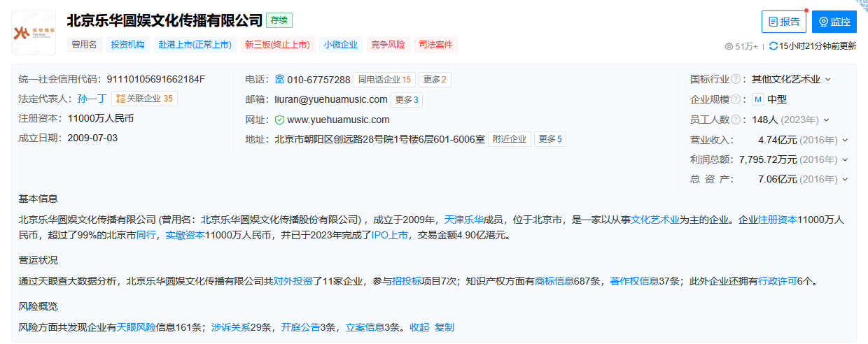The image size is (868, 344).
Task: Click the phone icon beside 010-67757288
Action: coord(279,79)
